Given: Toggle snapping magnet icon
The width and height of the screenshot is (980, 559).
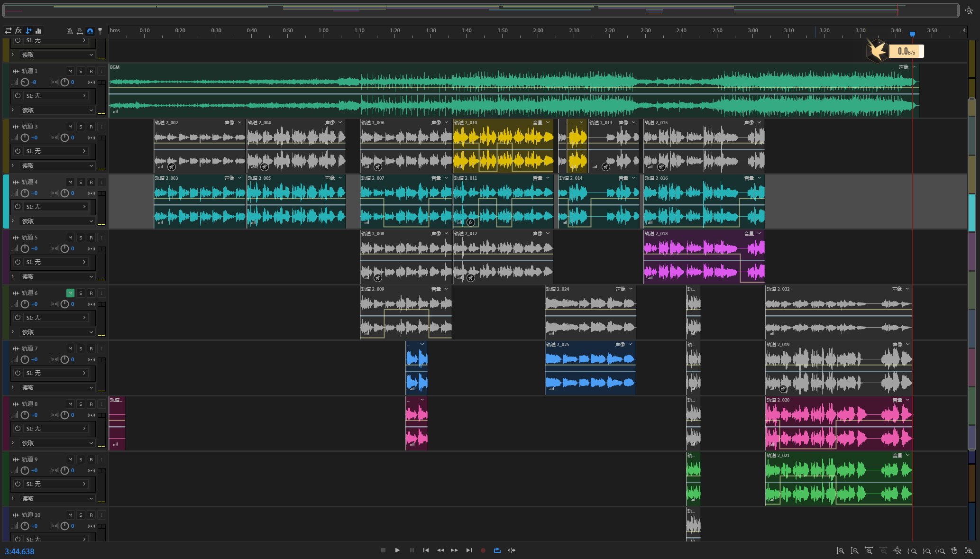Looking at the screenshot, I should tap(90, 31).
